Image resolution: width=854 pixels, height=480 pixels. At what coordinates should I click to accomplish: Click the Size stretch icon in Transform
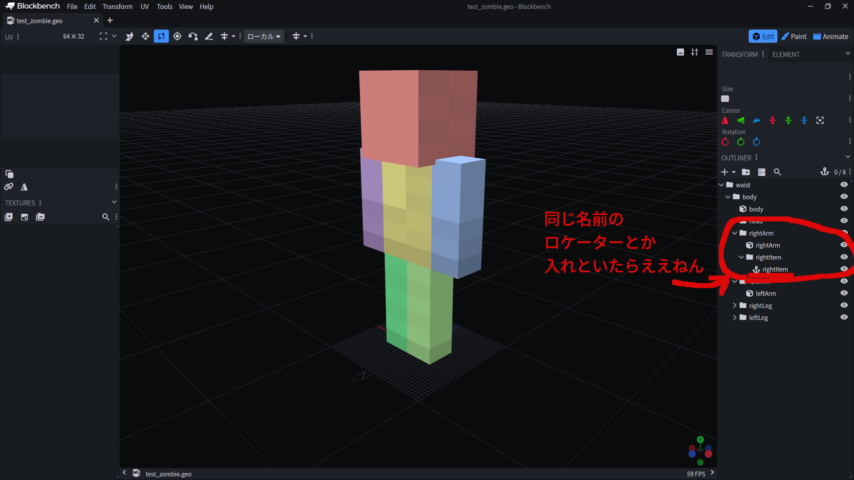pos(725,99)
